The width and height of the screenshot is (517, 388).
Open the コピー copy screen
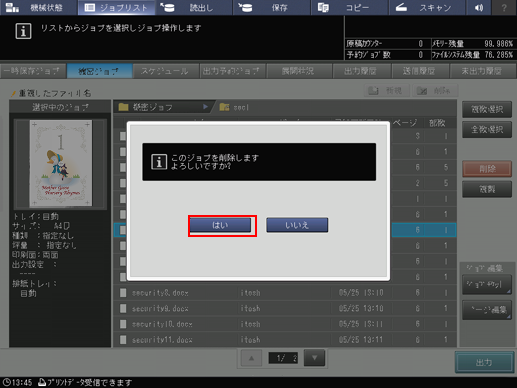[349, 7]
